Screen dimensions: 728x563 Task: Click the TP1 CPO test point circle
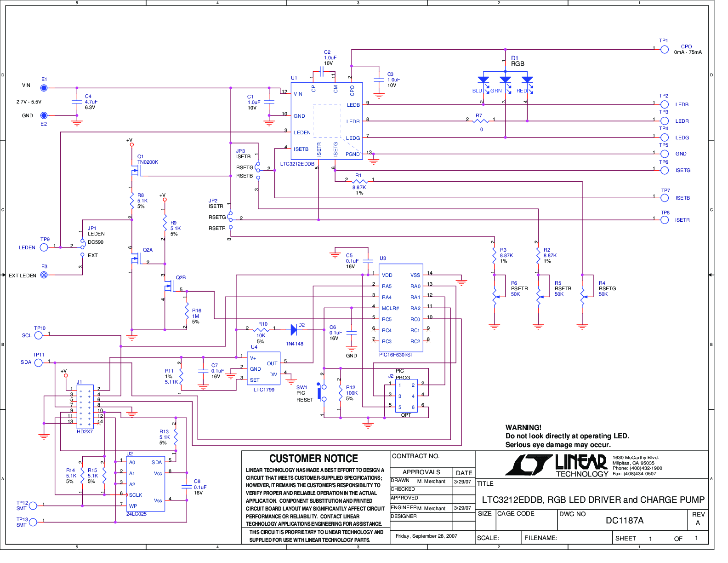664,49
